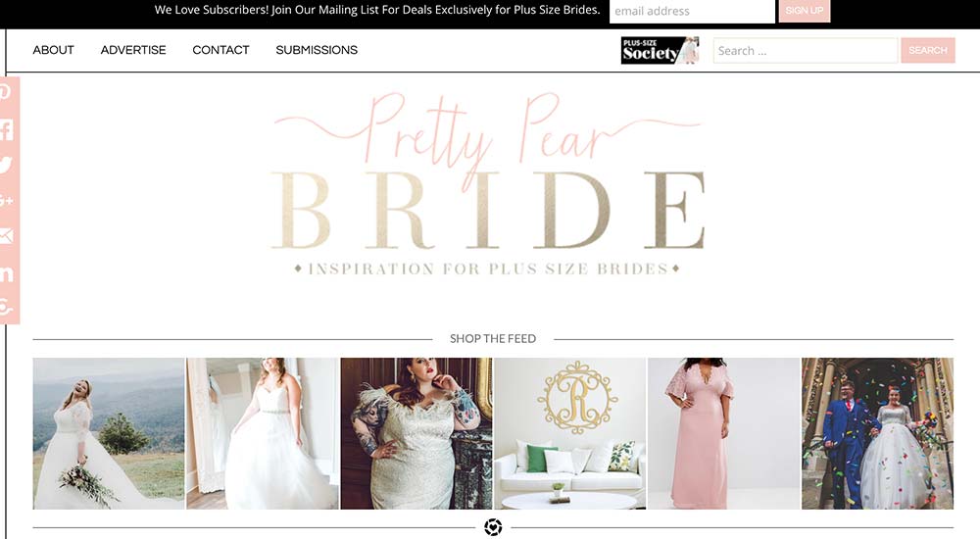The image size is (980, 539).
Task: Open the Contact page
Action: pyautogui.click(x=220, y=50)
